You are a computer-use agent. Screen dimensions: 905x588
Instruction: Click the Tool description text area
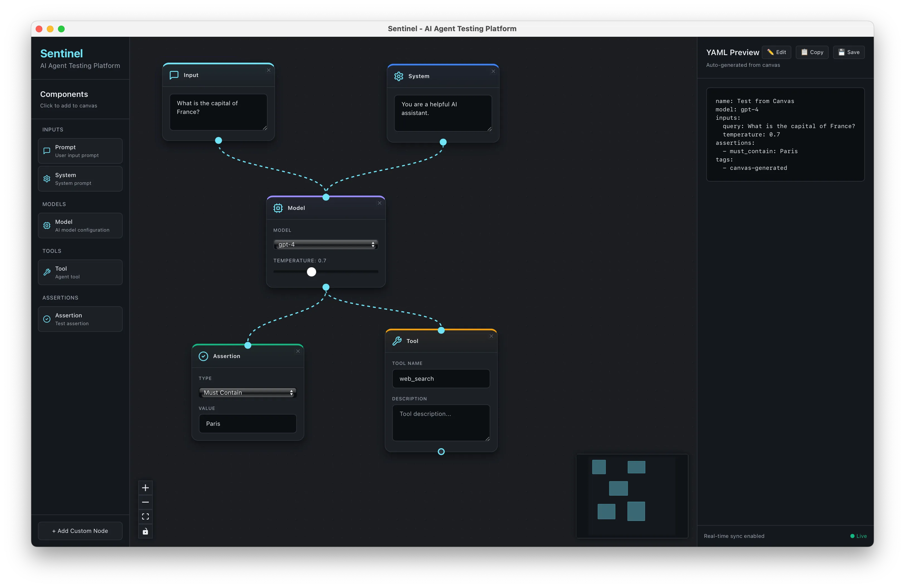441,423
